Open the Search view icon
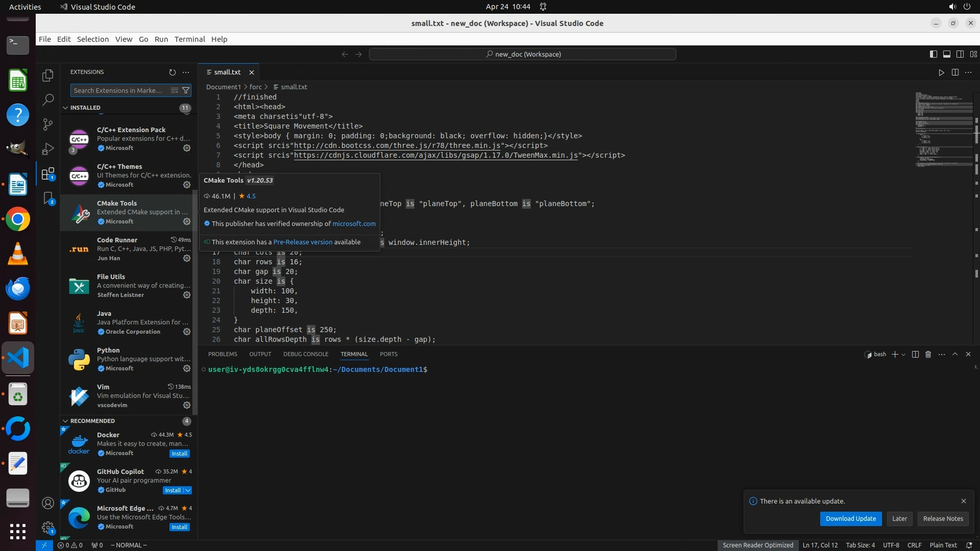The width and height of the screenshot is (980, 551). (x=48, y=100)
